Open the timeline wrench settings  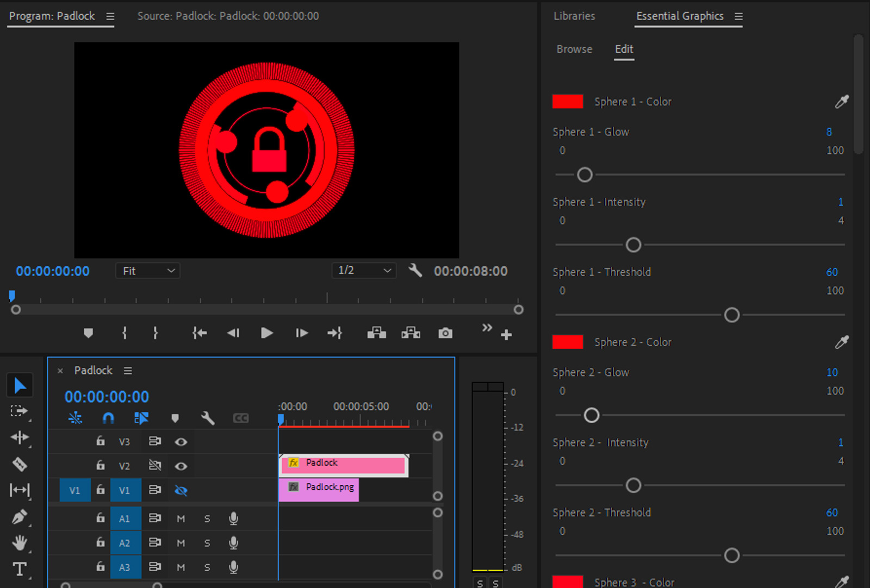(x=208, y=418)
